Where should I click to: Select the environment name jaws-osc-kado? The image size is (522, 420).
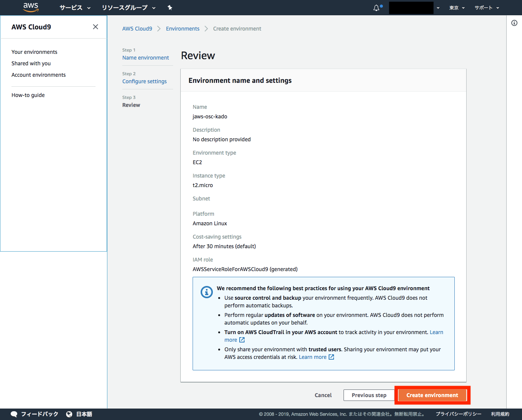[x=210, y=116]
